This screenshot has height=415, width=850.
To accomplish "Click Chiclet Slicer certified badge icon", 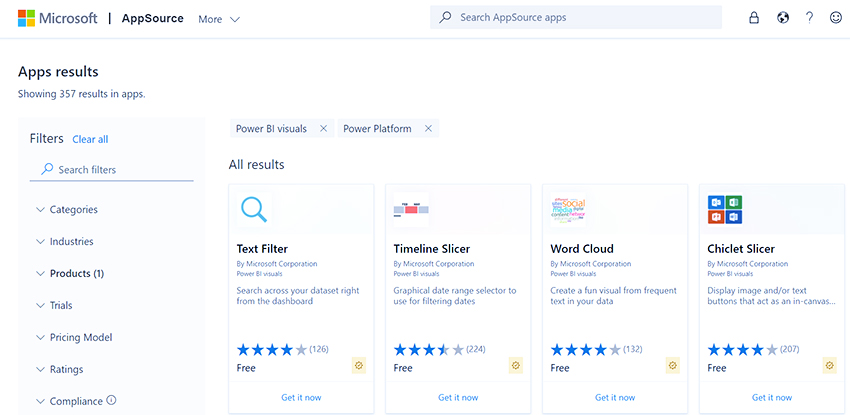I will [829, 366].
